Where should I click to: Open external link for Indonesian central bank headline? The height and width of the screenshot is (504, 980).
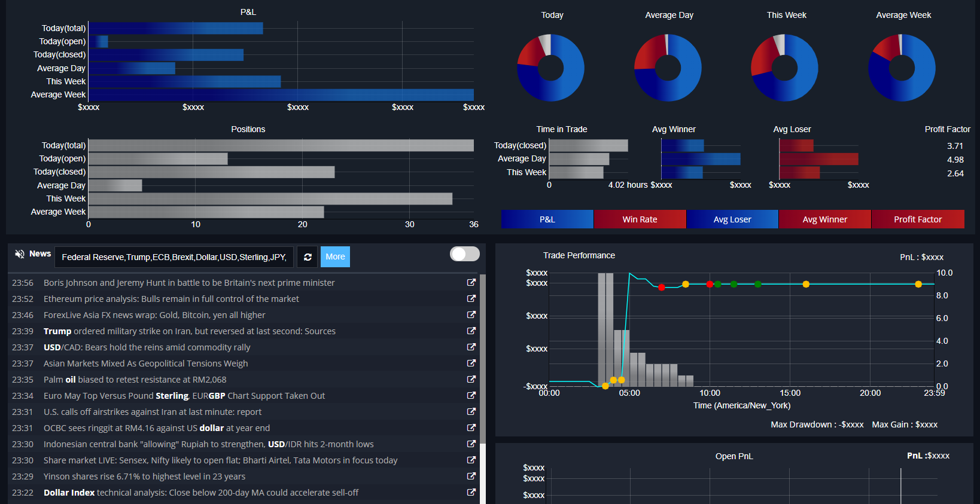pos(471,444)
